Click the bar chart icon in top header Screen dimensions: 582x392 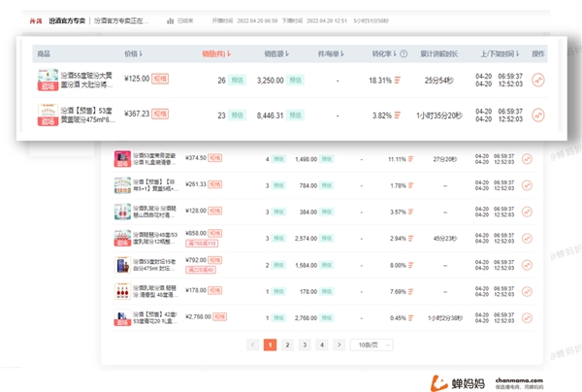171,20
